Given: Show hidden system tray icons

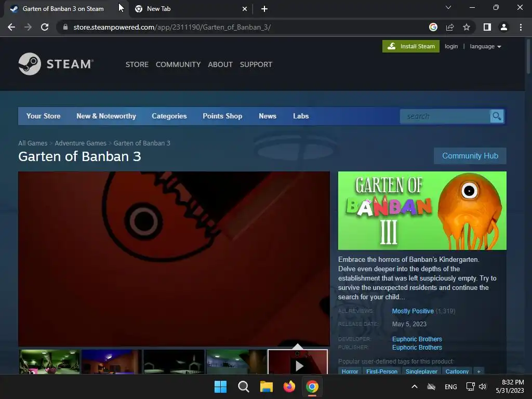Looking at the screenshot, I should 415,387.
